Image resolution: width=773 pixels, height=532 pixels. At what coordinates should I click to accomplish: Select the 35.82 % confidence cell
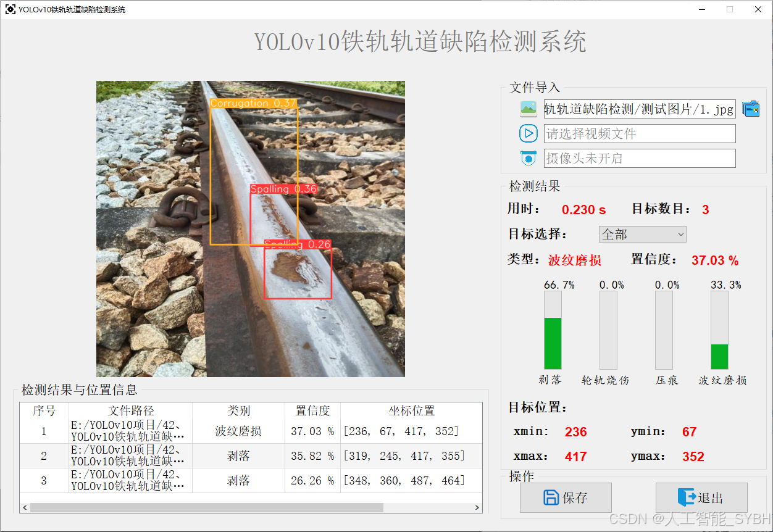coord(312,455)
